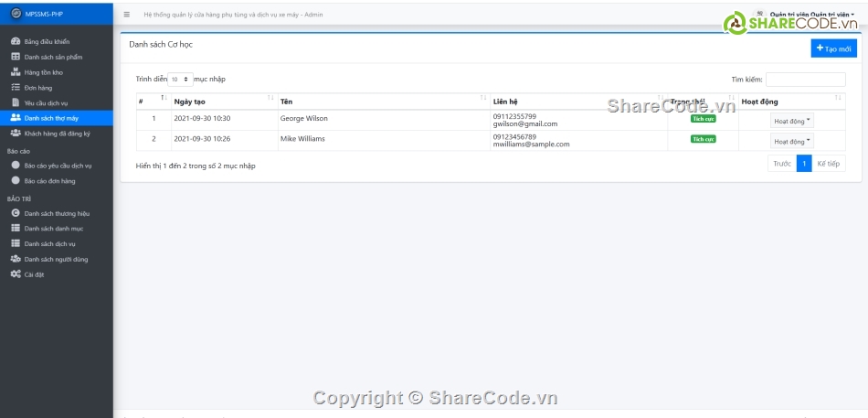
Task: Expand the entries-per-page dropdown
Action: pyautogui.click(x=180, y=80)
